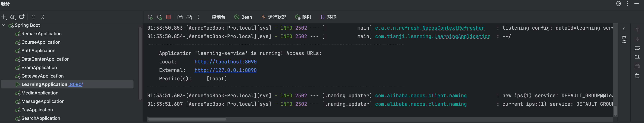Click the RemarkApplication Spring Boot icon
Viewport: 644px width, 123px height.
tap(18, 34)
